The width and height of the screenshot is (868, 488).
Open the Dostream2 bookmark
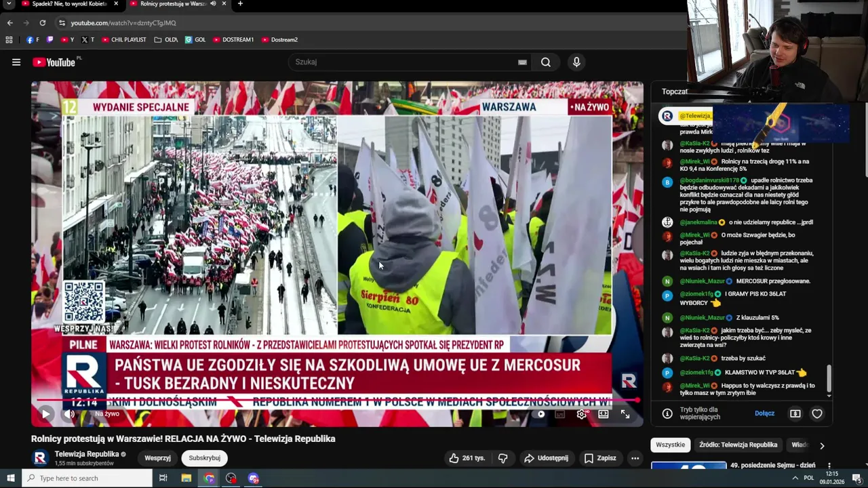[279, 40]
